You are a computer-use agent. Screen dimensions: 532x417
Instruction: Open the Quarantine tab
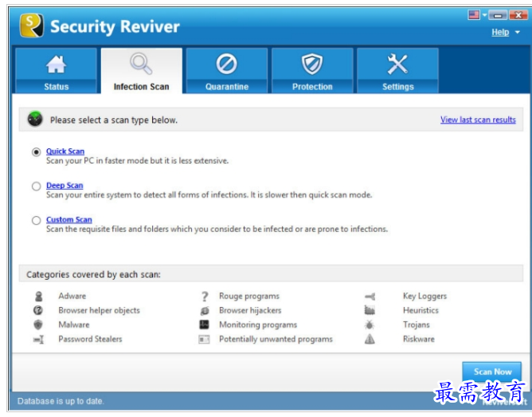pos(227,71)
